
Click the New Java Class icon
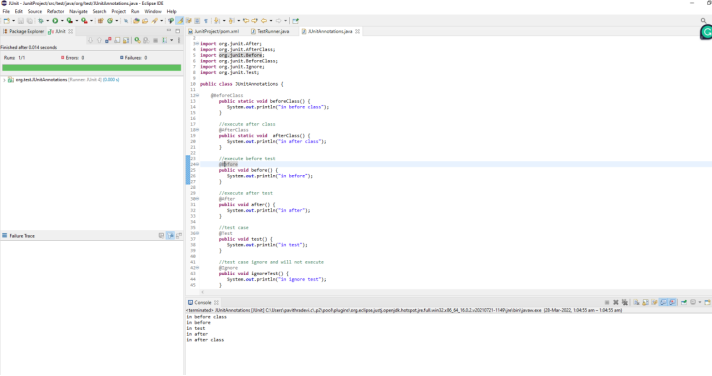[x=110, y=20]
